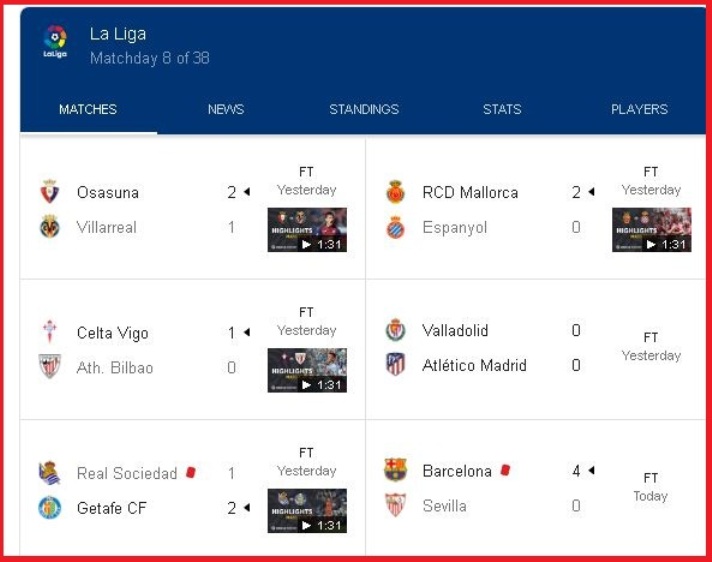Switch to the Standings tab
The height and width of the screenshot is (562, 712).
click(364, 109)
